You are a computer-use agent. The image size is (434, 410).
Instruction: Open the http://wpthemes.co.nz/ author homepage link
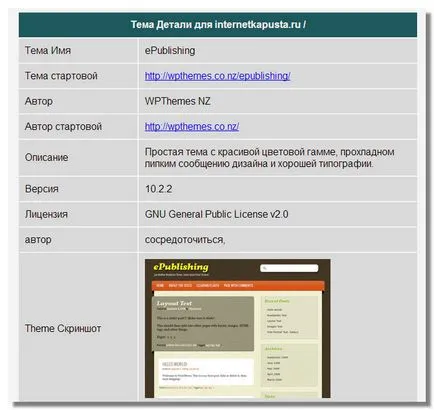(192, 127)
